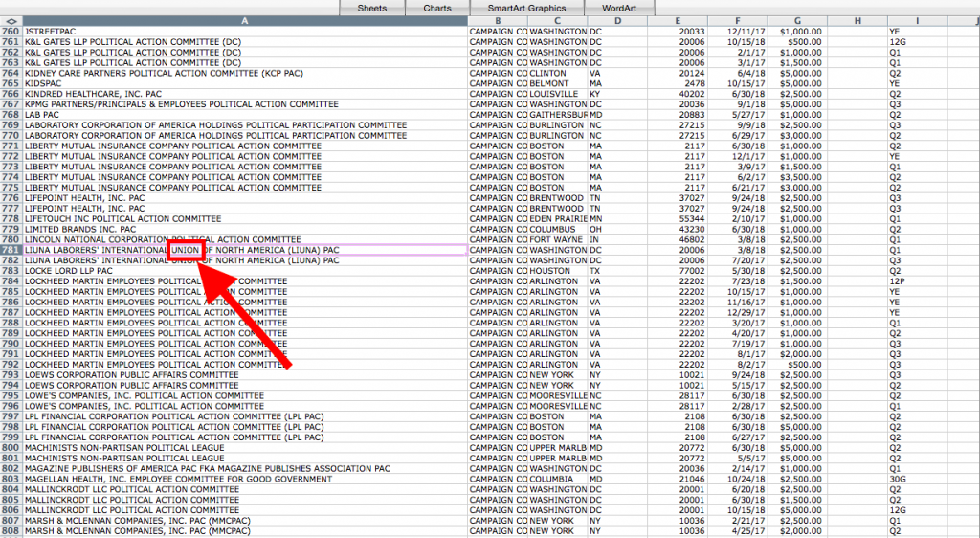The height and width of the screenshot is (538, 980).
Task: Select city cell EDEN PRAIRIE
Action: pyautogui.click(x=558, y=218)
